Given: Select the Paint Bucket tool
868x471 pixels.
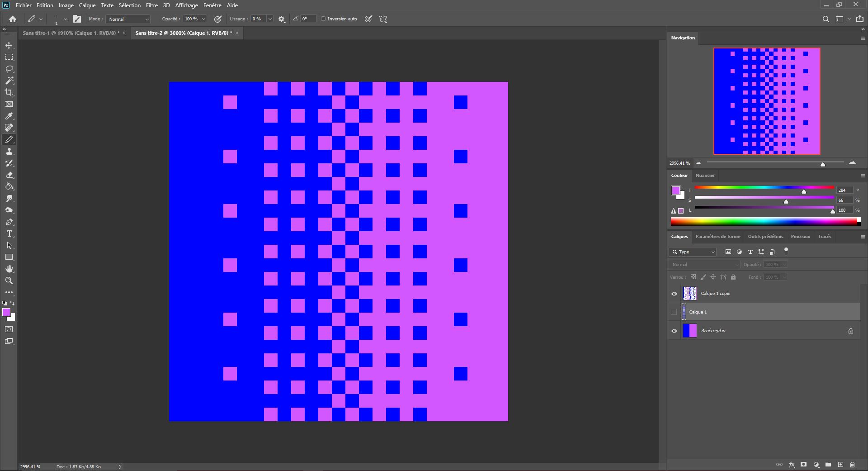Looking at the screenshot, I should (x=9, y=187).
